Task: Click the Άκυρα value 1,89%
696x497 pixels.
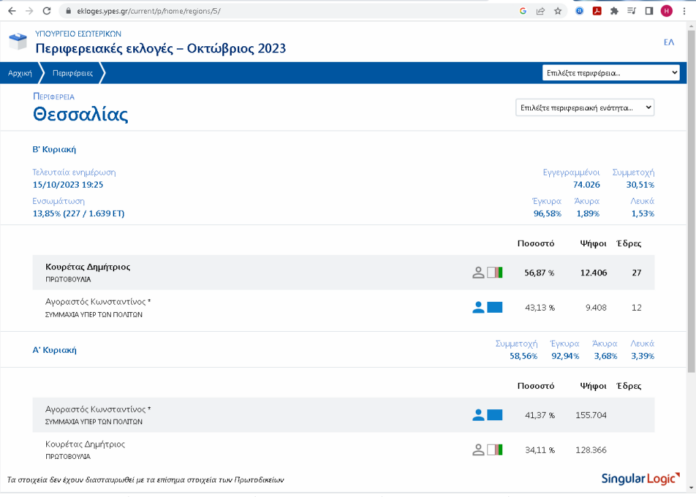Action: (588, 213)
